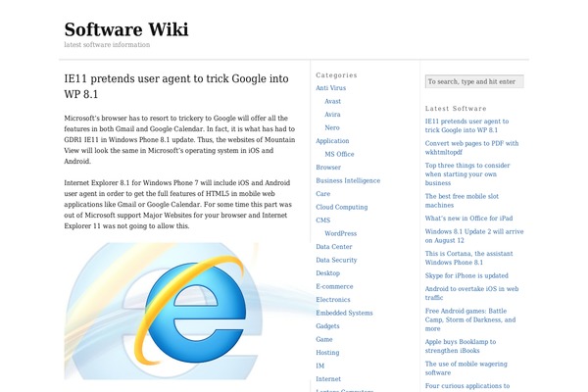Open Skype for iPhone is updated
The width and height of the screenshot is (588, 392).
point(466,275)
